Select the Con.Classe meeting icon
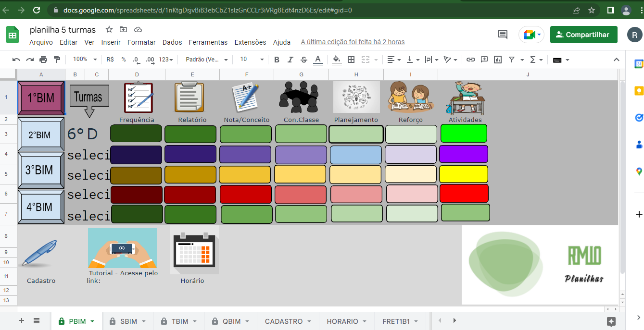The image size is (644, 330). pos(301,97)
